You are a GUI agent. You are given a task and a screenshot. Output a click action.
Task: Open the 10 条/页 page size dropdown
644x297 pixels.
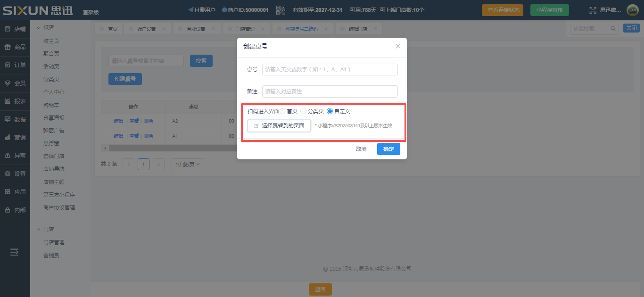tap(189, 165)
